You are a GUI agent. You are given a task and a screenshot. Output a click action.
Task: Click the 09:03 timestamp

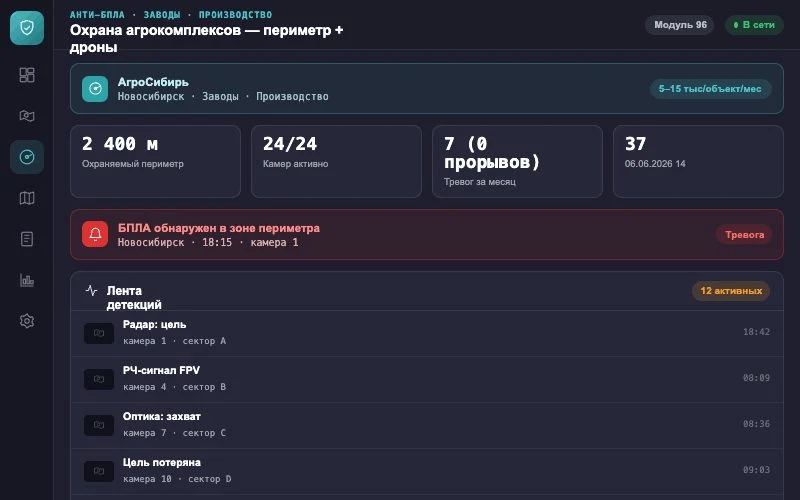point(756,469)
